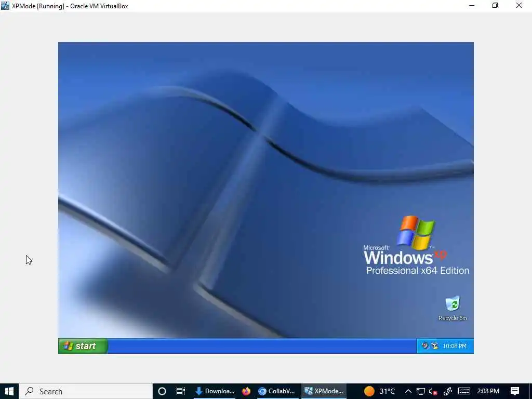
Task: Click the 2:08 PM host clock
Action: [488, 391]
